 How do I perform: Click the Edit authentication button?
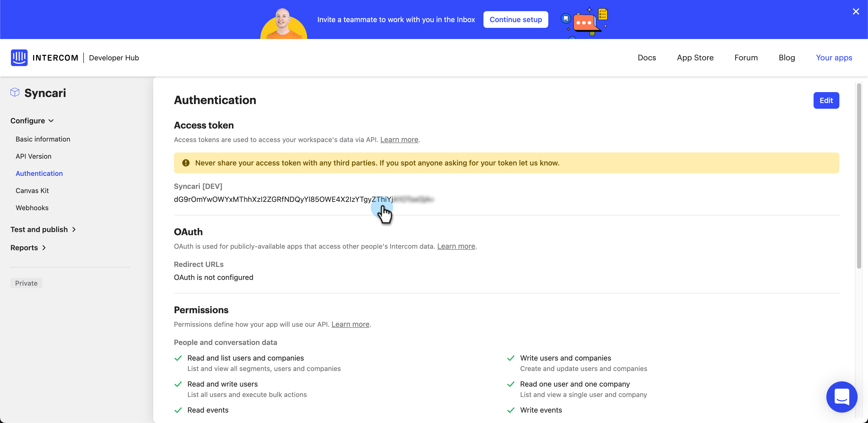pyautogui.click(x=826, y=100)
